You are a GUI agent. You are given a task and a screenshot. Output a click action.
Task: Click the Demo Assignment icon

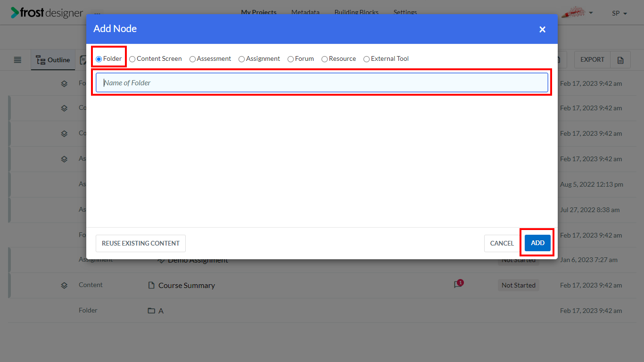pos(161,260)
